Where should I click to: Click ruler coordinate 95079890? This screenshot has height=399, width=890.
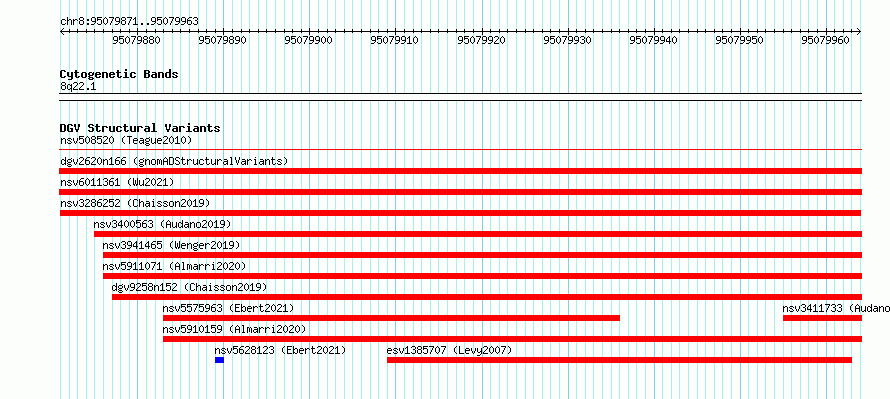222,40
